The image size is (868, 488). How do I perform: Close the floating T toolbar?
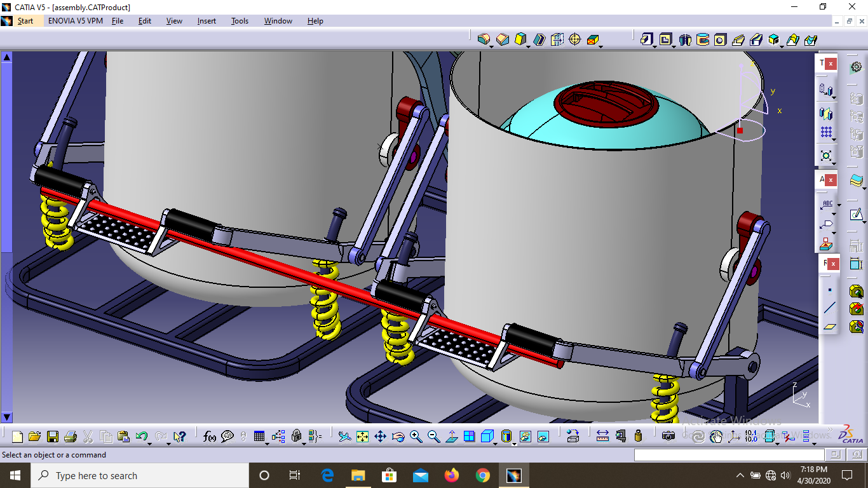coord(831,64)
